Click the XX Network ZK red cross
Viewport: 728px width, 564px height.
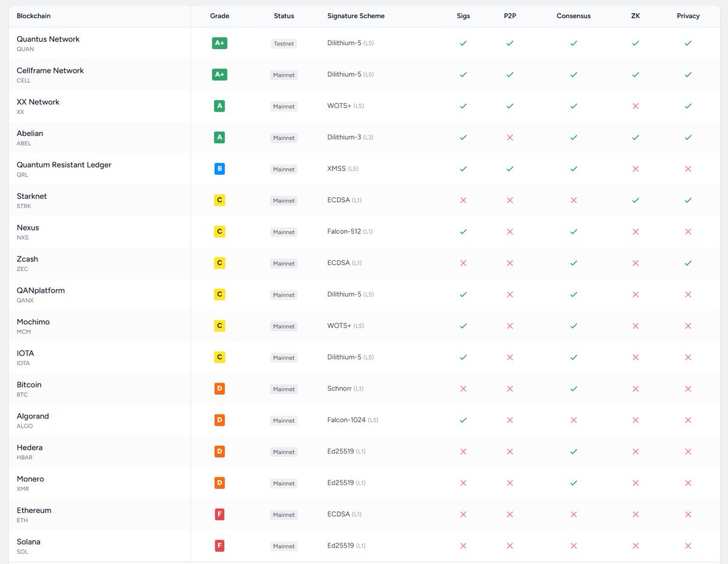(x=635, y=106)
